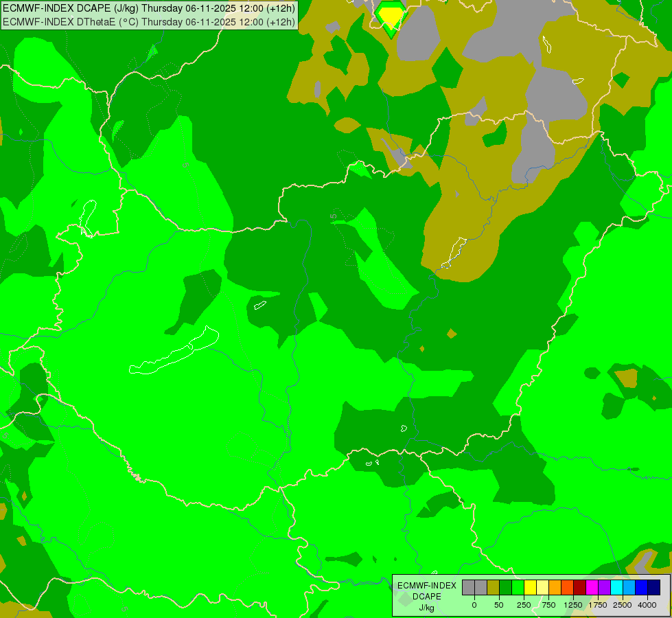Click the dark red legend swatch

(x=580, y=588)
